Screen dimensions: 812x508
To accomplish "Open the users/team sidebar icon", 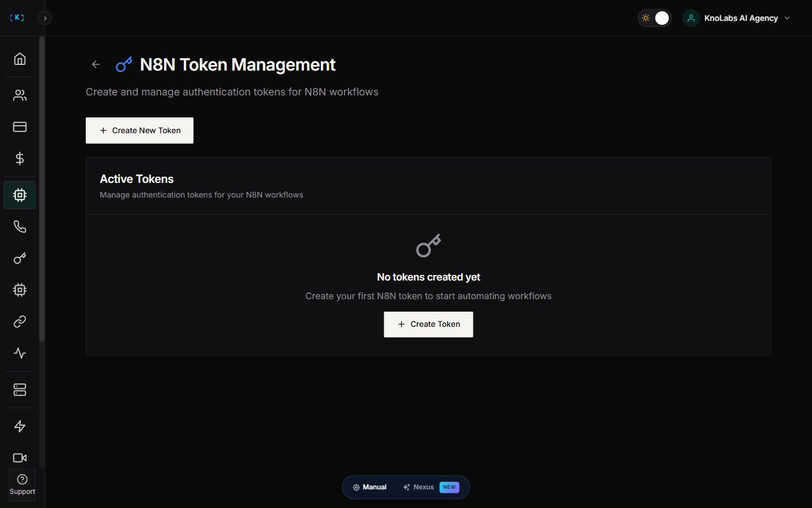I will click(x=20, y=95).
